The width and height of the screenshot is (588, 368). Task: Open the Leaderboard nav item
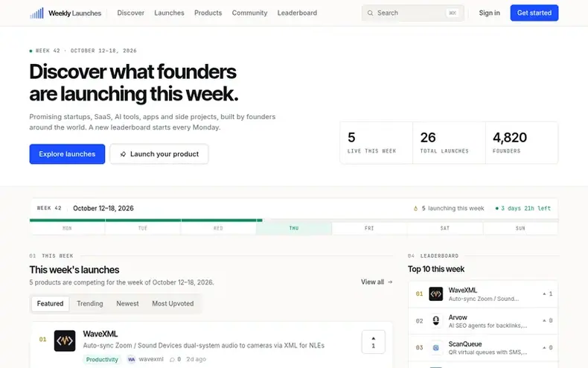[x=297, y=13]
